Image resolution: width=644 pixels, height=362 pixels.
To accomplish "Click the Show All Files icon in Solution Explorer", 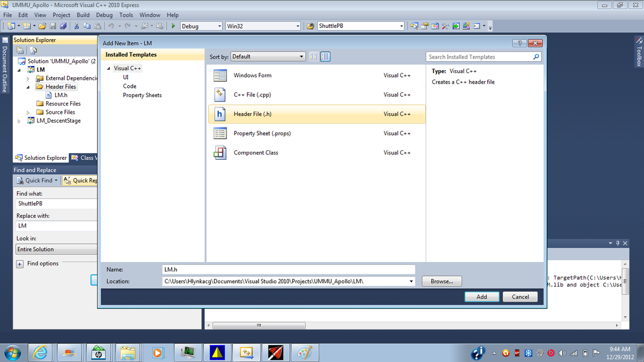I will 33,50.
